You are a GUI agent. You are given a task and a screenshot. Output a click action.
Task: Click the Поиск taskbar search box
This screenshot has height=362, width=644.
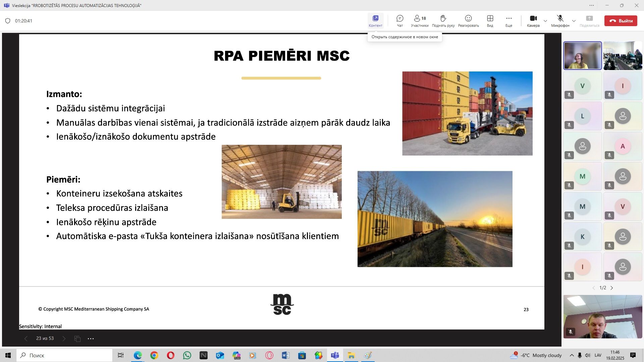pyautogui.click(x=64, y=355)
